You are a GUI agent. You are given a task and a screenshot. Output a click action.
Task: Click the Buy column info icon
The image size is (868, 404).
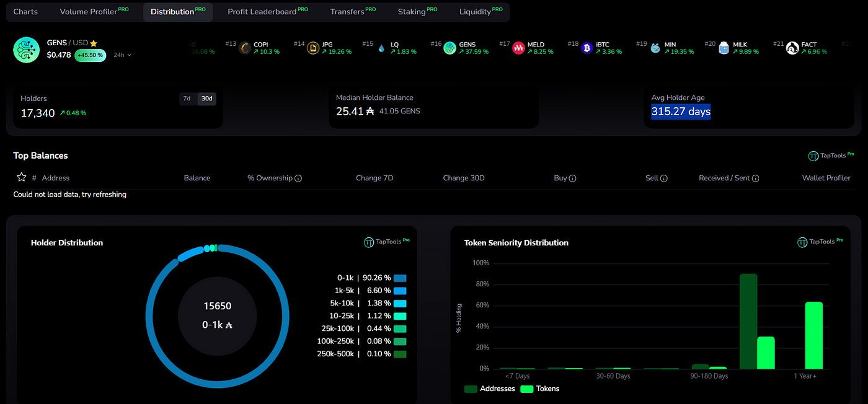pyautogui.click(x=573, y=178)
